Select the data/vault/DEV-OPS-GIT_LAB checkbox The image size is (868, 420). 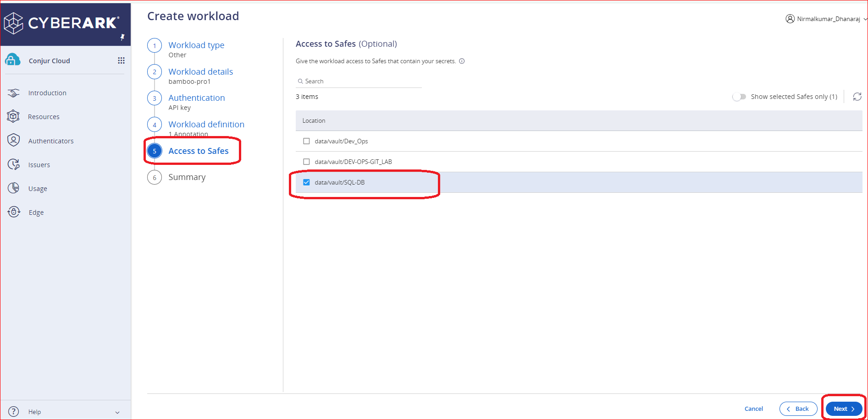(x=306, y=162)
